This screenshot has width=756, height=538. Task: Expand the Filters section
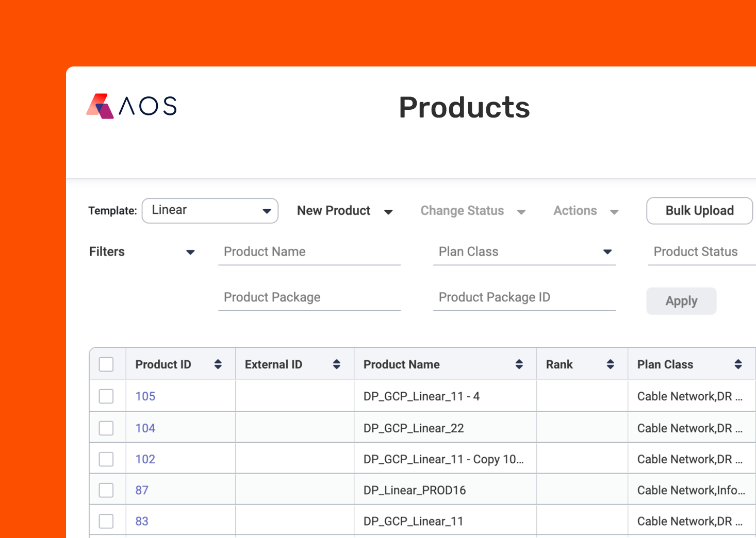click(x=142, y=252)
